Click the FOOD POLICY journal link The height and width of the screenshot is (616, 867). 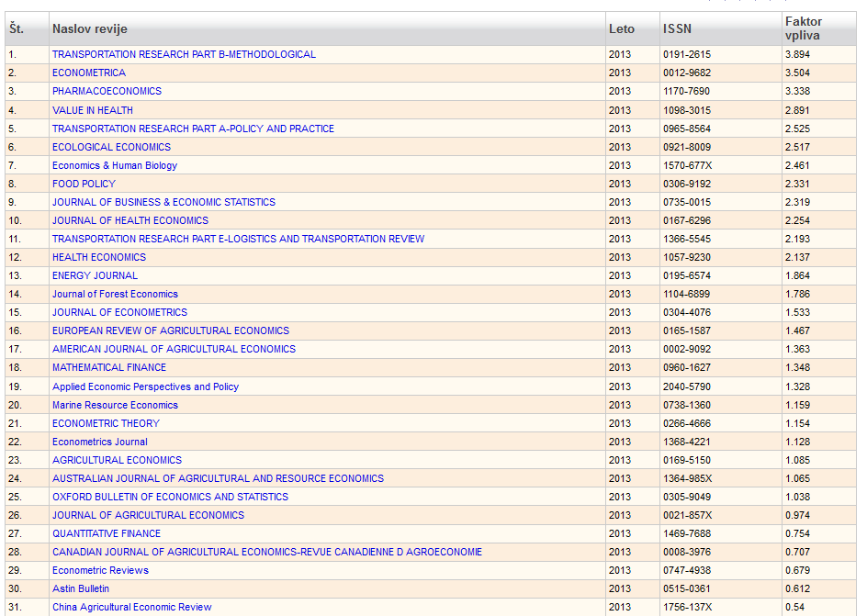pyautogui.click(x=84, y=184)
